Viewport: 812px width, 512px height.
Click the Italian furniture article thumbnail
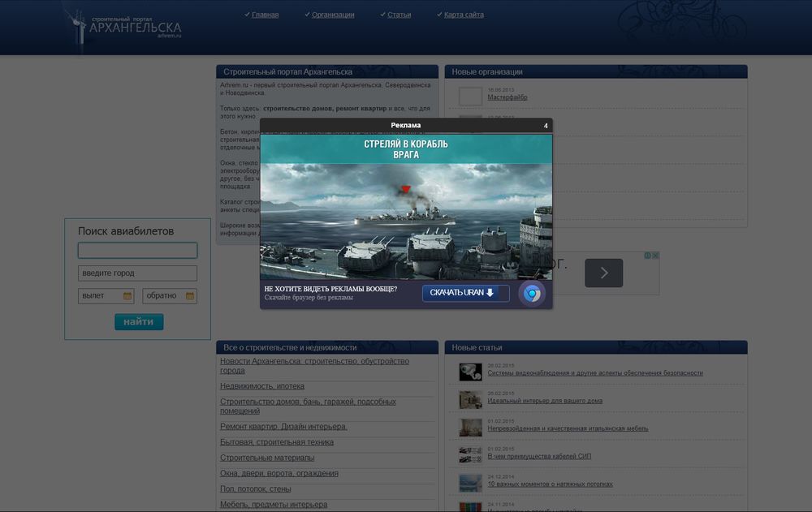470,428
